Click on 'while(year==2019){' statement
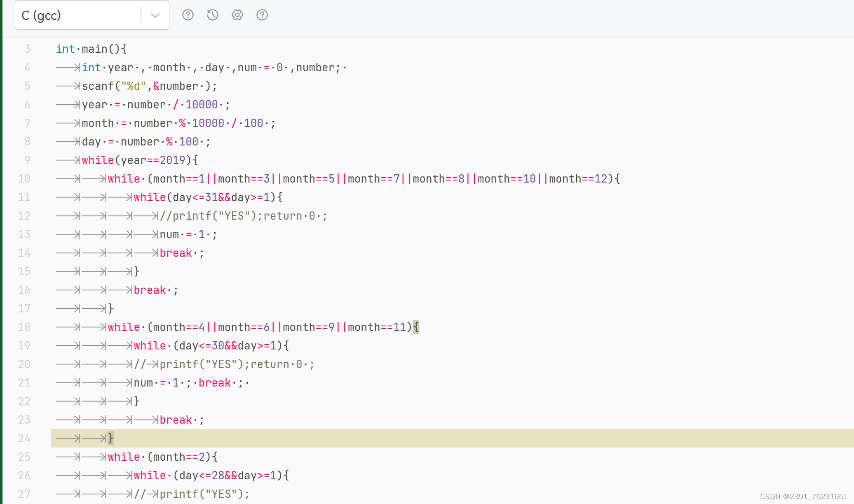This screenshot has height=504, width=854. coord(140,160)
